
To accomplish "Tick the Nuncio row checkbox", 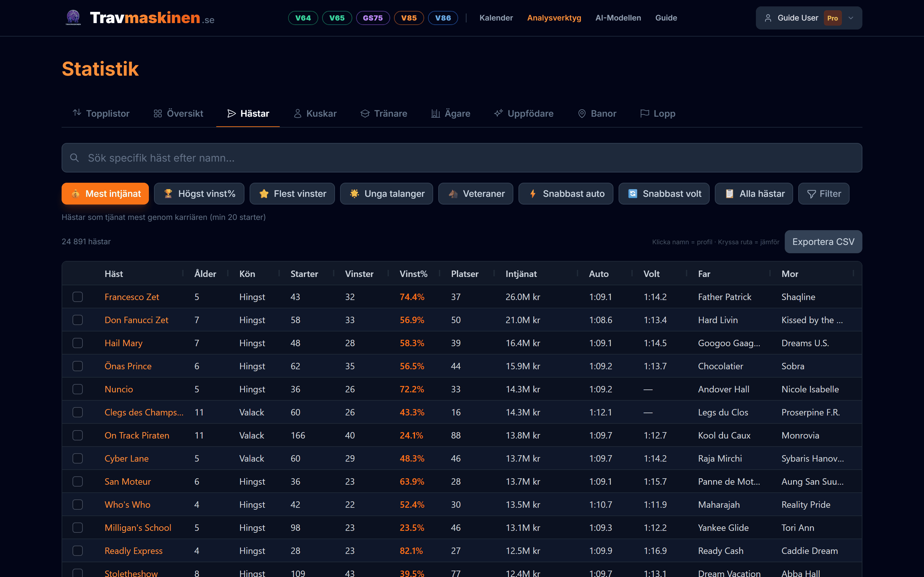I will pyautogui.click(x=78, y=389).
